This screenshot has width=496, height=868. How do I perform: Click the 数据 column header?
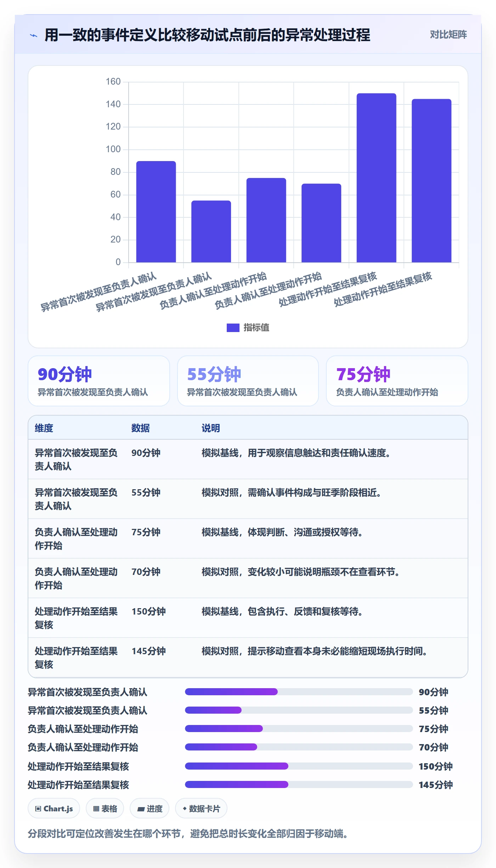point(141,428)
